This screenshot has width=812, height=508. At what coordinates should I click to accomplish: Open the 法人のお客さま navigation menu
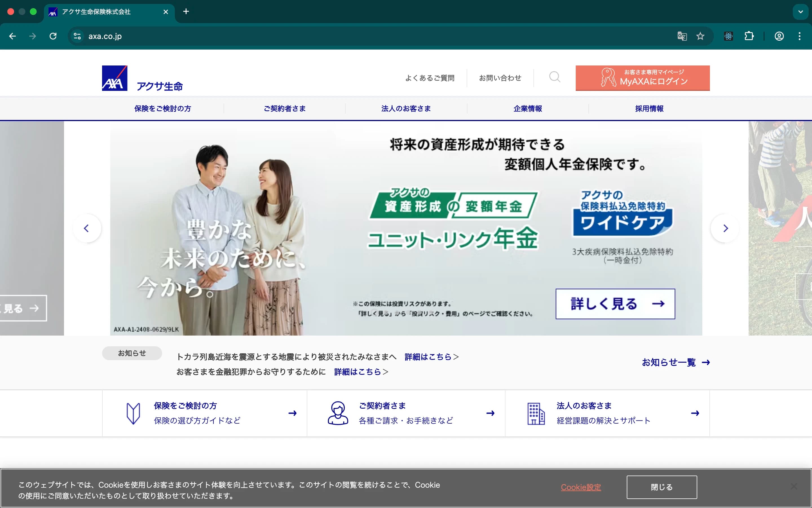point(406,109)
